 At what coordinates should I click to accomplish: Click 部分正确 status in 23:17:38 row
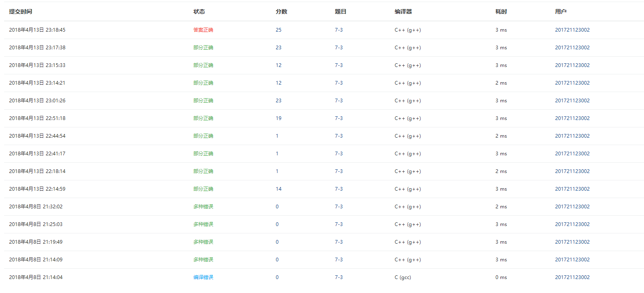pos(203,48)
